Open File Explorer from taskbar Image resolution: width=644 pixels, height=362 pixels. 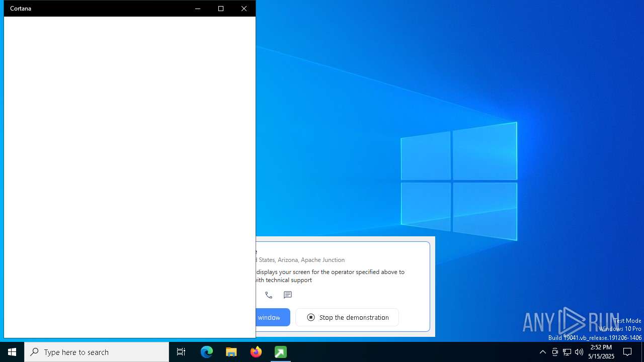click(231, 352)
